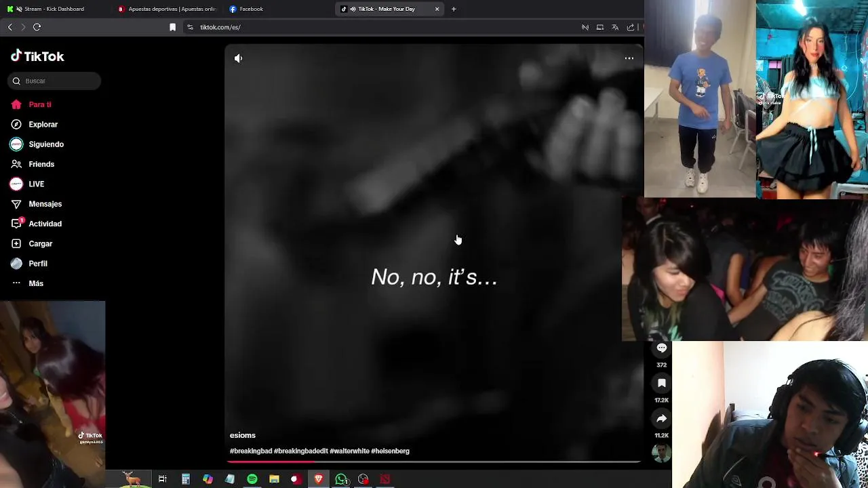
Task: Expand the Más menu
Action: click(35, 283)
